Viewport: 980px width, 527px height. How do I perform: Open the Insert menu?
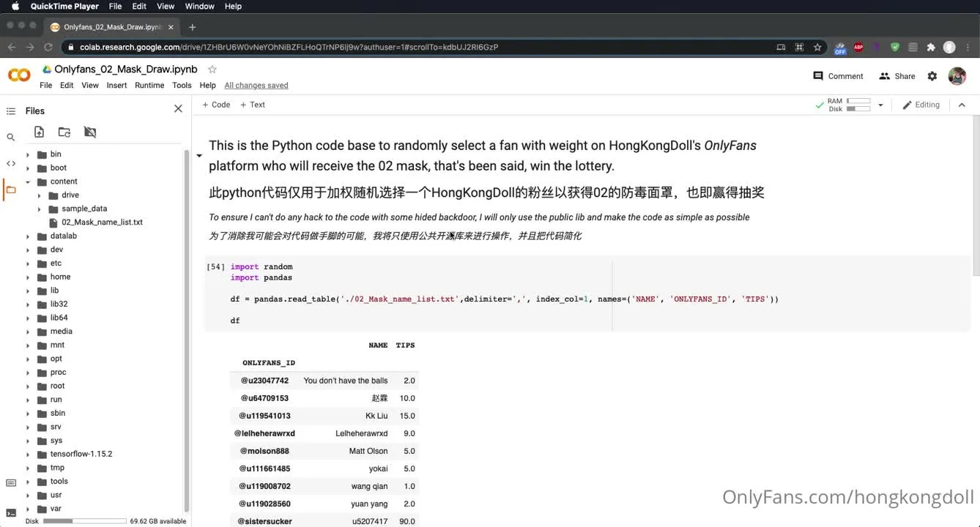[116, 86]
